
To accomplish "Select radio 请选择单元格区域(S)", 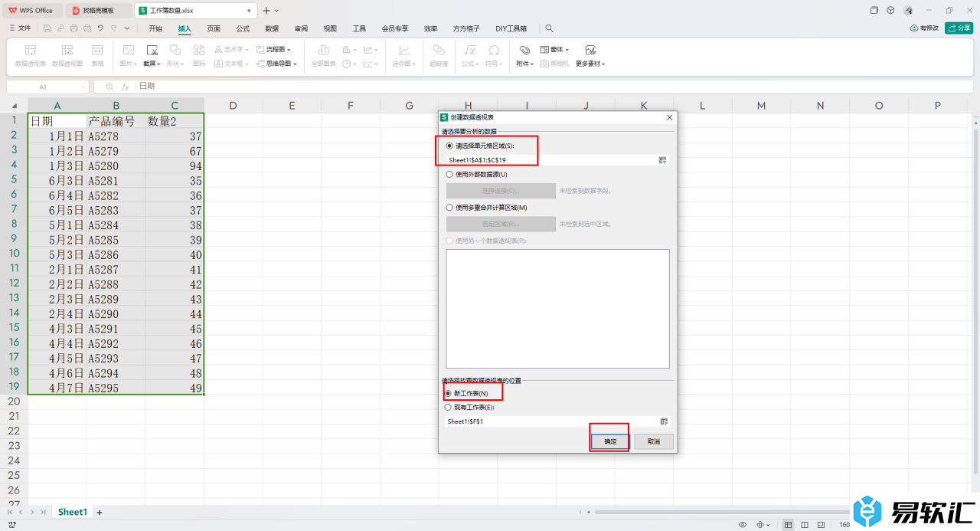I will pos(449,146).
